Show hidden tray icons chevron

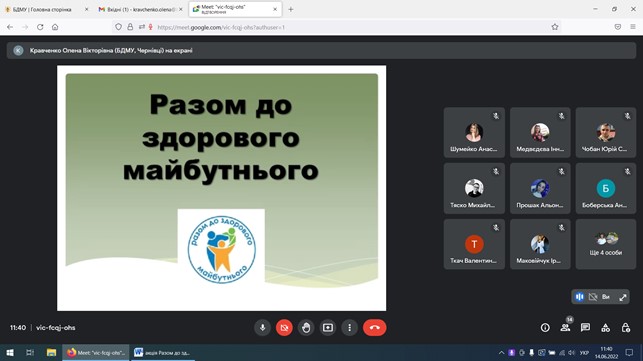coord(501,353)
